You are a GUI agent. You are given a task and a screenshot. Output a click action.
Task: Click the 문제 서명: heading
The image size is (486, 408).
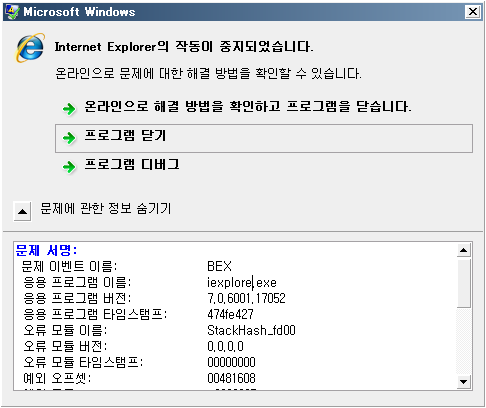46,250
